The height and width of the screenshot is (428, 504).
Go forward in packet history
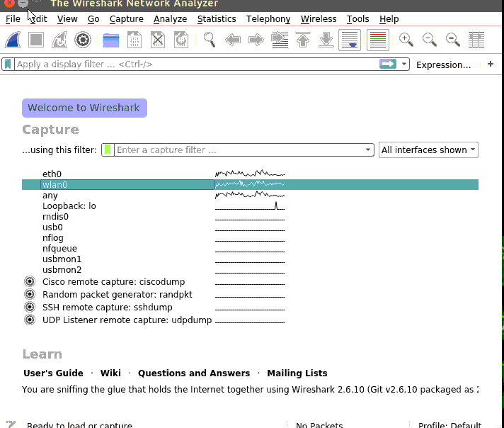(x=256, y=40)
